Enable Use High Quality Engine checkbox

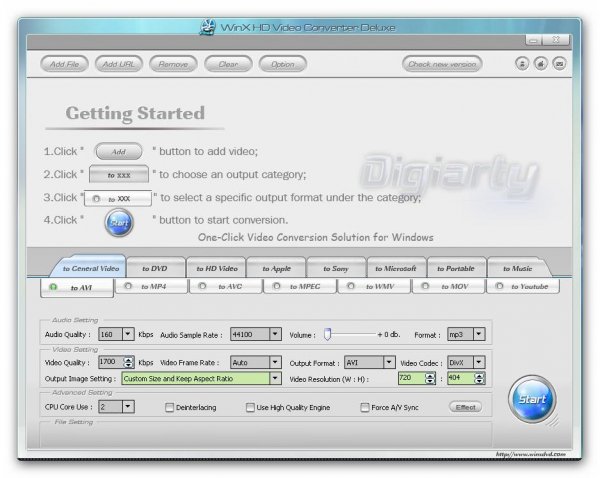pyautogui.click(x=250, y=407)
